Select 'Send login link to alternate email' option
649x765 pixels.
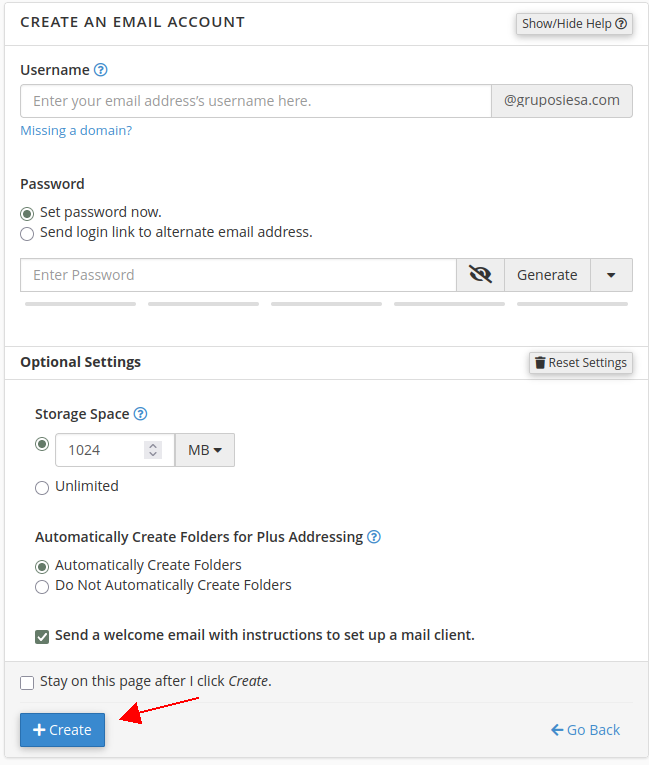click(27, 233)
